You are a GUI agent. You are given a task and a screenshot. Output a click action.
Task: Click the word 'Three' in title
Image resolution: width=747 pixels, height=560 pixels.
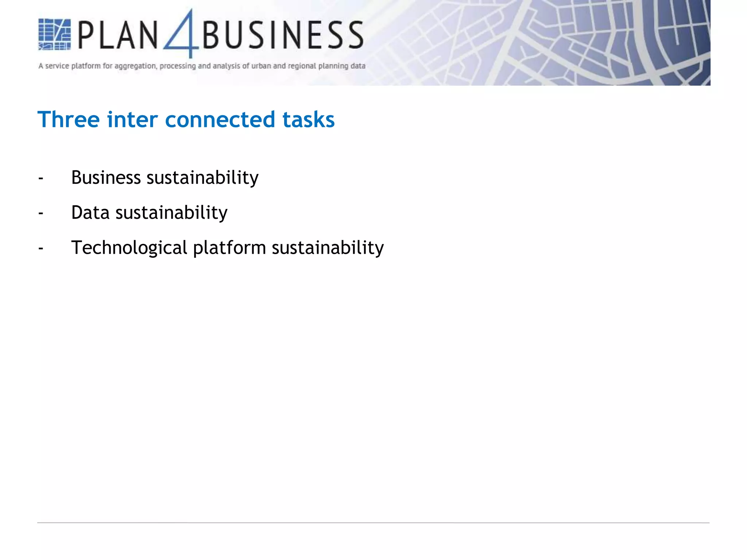click(68, 120)
